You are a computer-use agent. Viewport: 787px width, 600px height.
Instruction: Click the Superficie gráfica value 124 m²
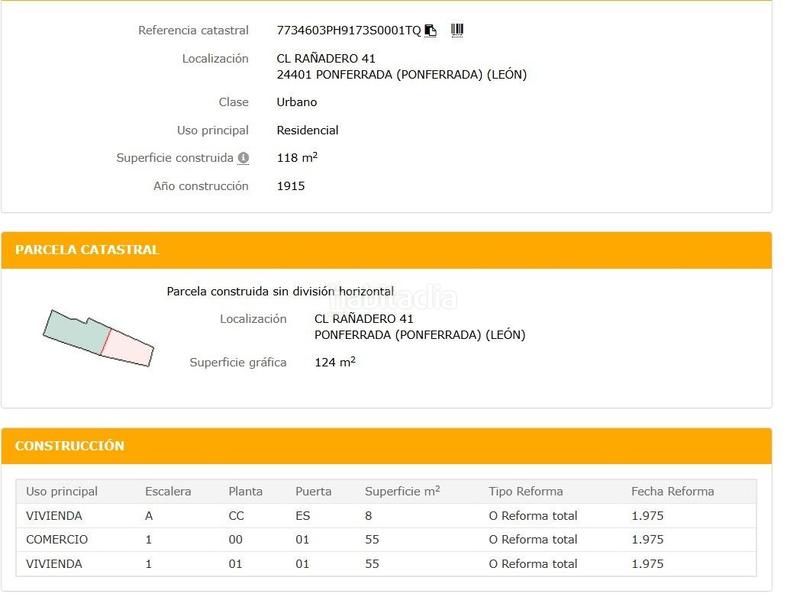click(335, 363)
